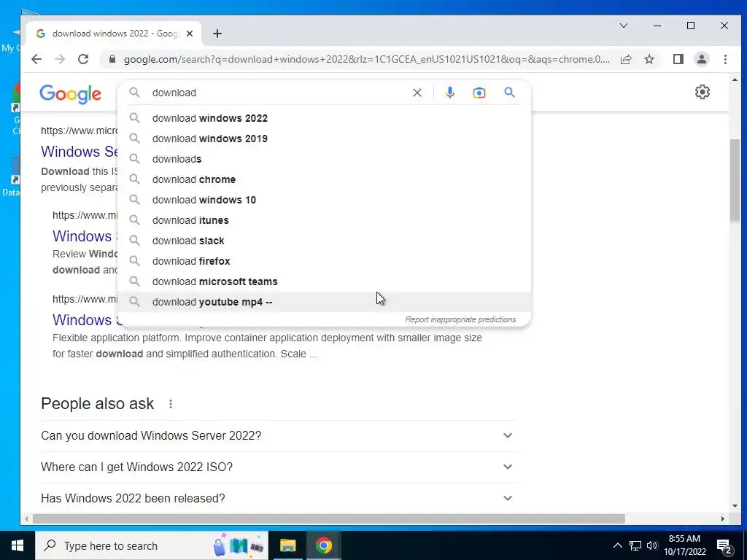This screenshot has width=747, height=560.
Task: Clear the Google search box text
Action: pyautogui.click(x=417, y=93)
